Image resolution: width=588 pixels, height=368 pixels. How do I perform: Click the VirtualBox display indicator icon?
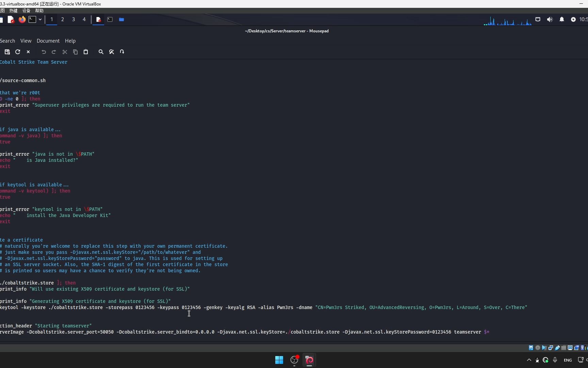click(570, 348)
